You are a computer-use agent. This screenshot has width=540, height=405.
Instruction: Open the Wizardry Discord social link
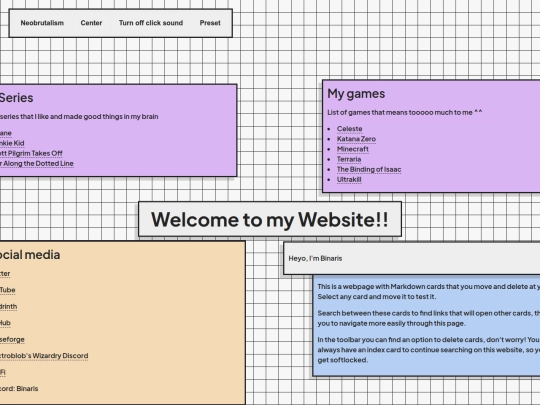point(44,356)
